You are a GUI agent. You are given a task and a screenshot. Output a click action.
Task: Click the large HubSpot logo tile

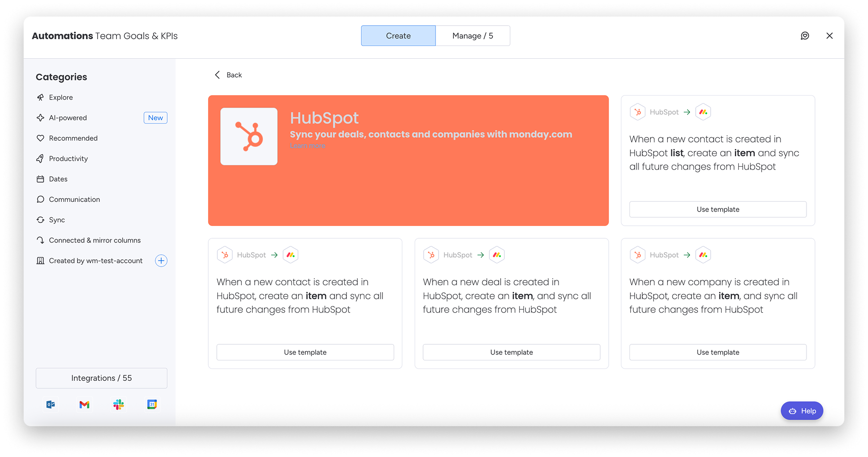point(249,136)
